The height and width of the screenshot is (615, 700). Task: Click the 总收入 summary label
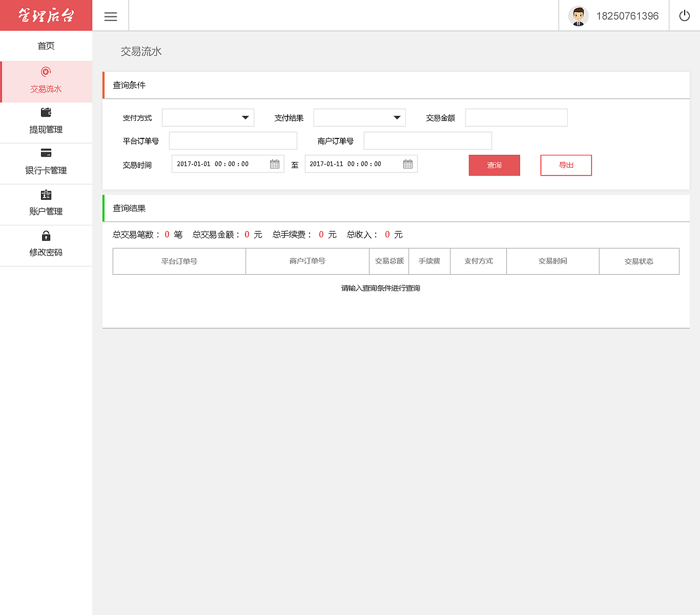pyautogui.click(x=363, y=235)
